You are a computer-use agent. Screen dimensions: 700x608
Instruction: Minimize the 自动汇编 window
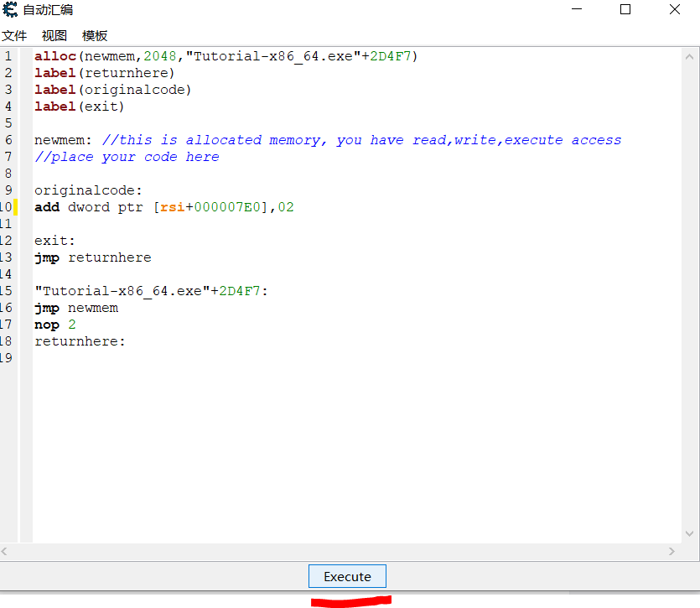[x=578, y=10]
